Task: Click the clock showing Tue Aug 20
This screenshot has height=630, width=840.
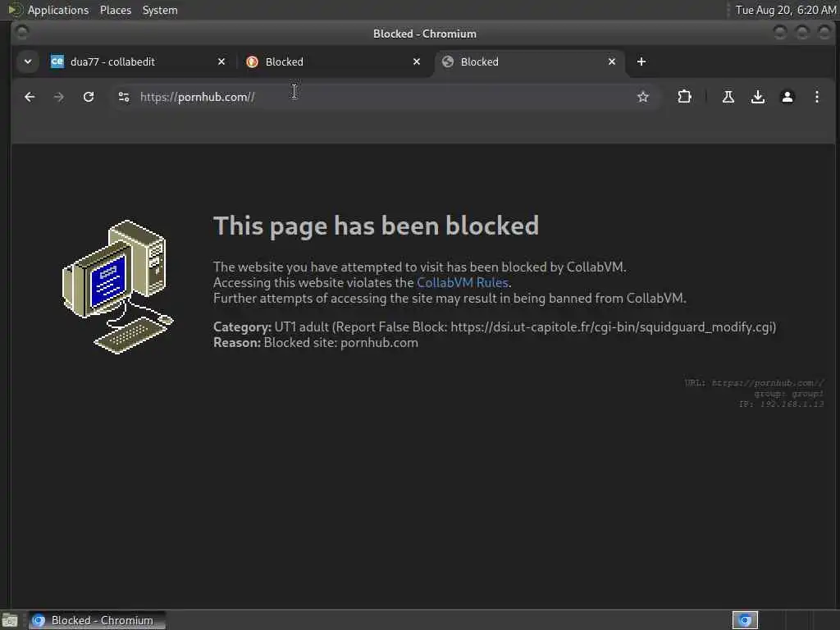Action: coord(785,10)
